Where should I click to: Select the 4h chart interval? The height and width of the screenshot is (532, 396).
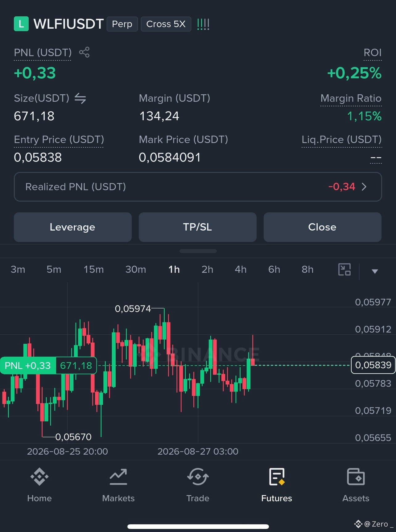click(x=241, y=269)
